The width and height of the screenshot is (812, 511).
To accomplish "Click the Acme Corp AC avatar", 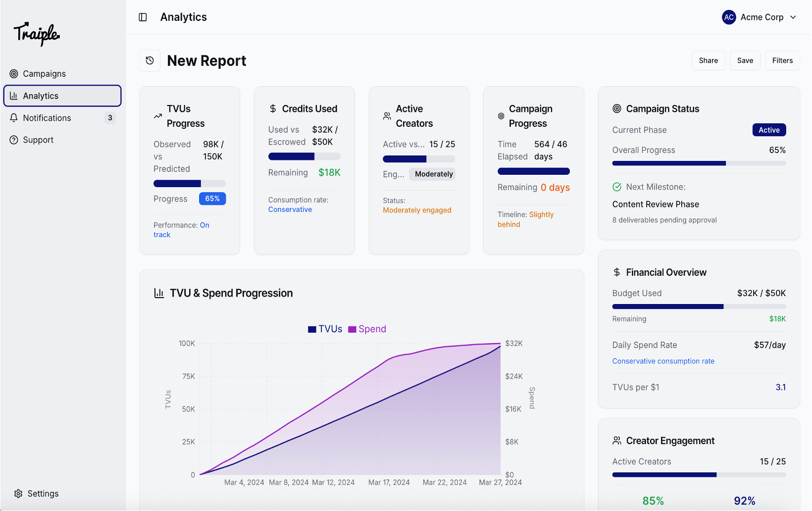I will click(x=729, y=17).
